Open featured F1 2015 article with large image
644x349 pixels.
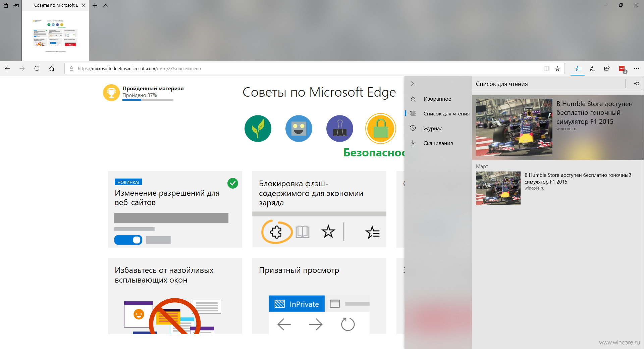pyautogui.click(x=514, y=127)
